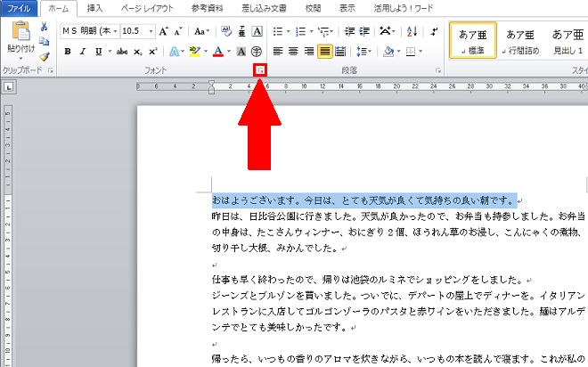Apply the 標準 style
Screen dimensions: 588x367
473,40
